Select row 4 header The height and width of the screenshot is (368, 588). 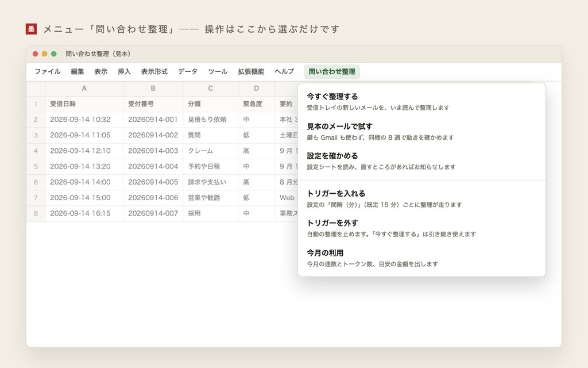click(x=36, y=151)
